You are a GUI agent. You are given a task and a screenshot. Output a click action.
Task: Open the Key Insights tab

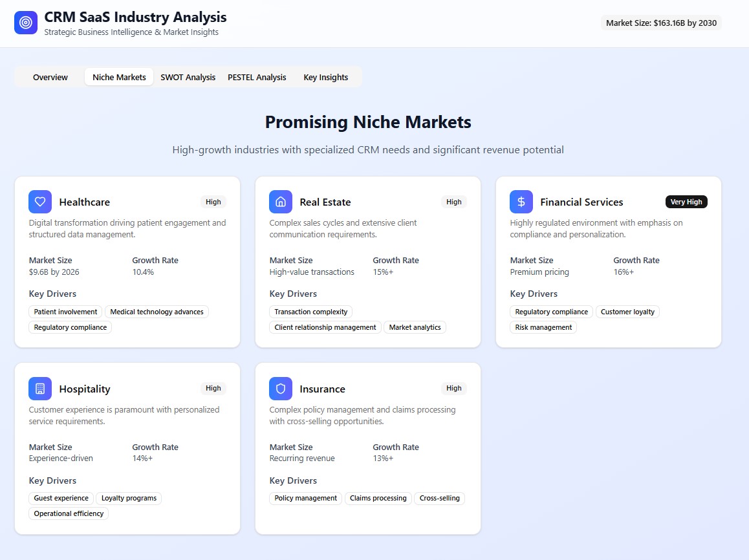pos(326,77)
